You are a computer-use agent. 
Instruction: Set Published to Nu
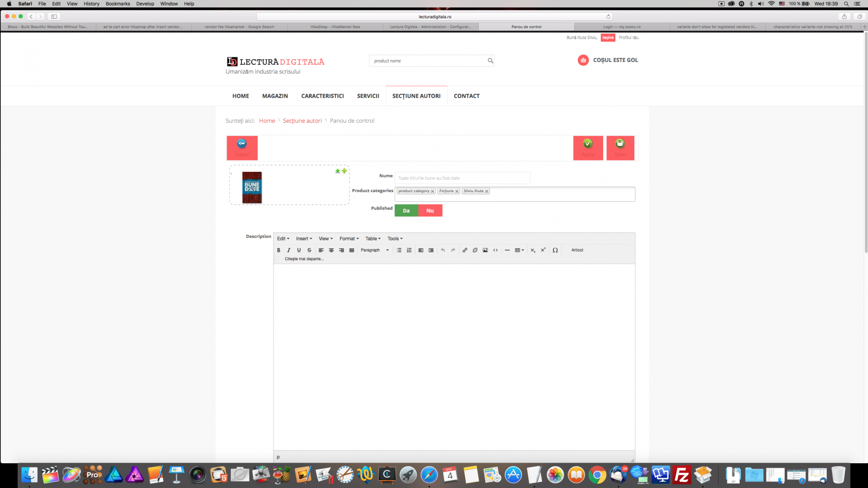click(x=430, y=211)
